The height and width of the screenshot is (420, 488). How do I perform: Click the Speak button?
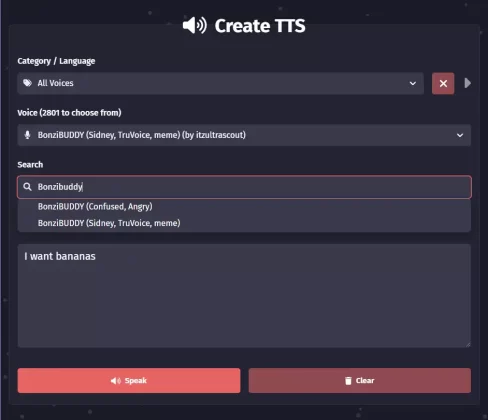129,380
